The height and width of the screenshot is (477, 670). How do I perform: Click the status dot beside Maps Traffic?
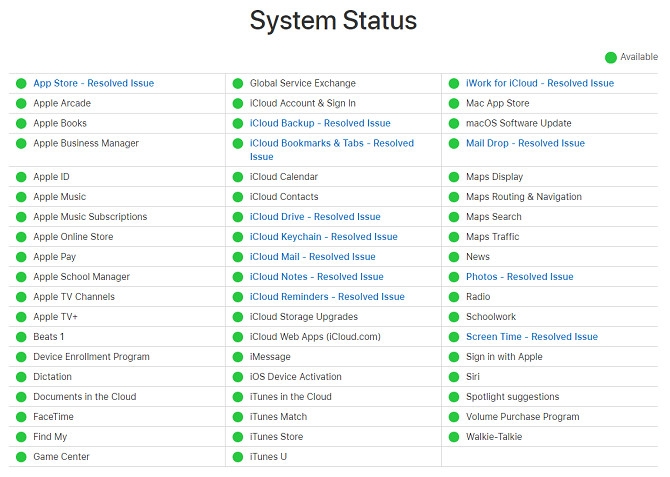point(454,237)
